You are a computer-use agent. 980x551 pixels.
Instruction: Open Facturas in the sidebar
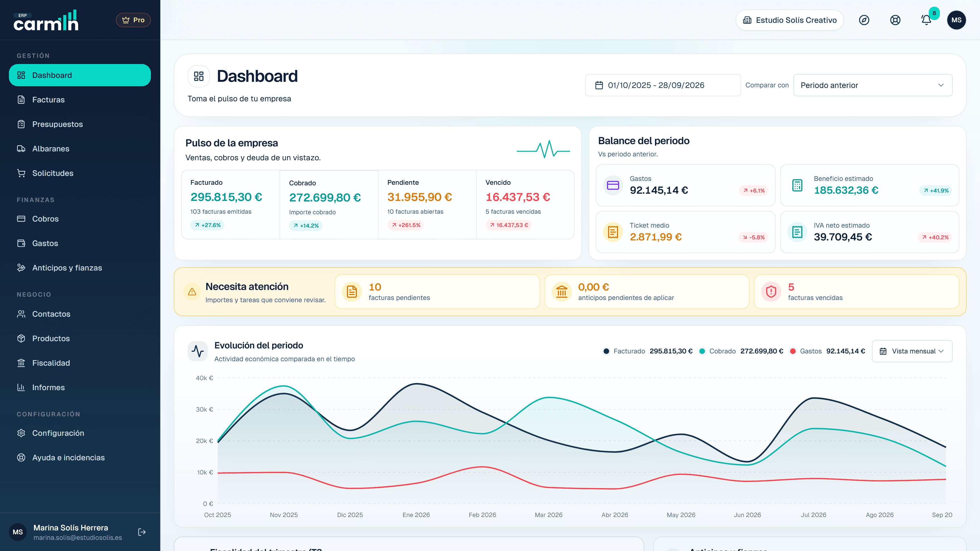(80, 100)
